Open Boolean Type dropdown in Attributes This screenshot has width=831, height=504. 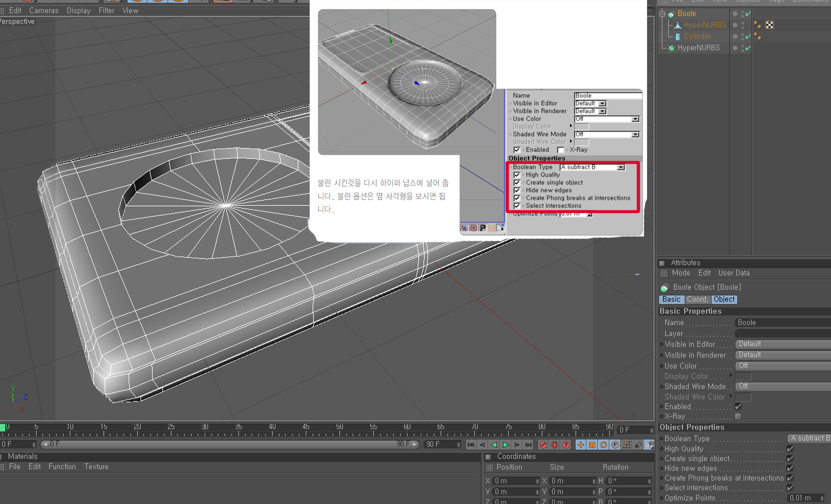click(809, 438)
